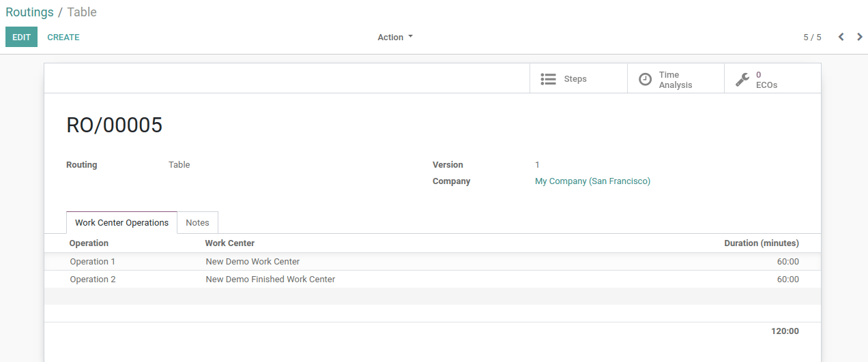This screenshot has width=868, height=362.
Task: Click Operation 2 duration 60:00
Action: point(787,280)
